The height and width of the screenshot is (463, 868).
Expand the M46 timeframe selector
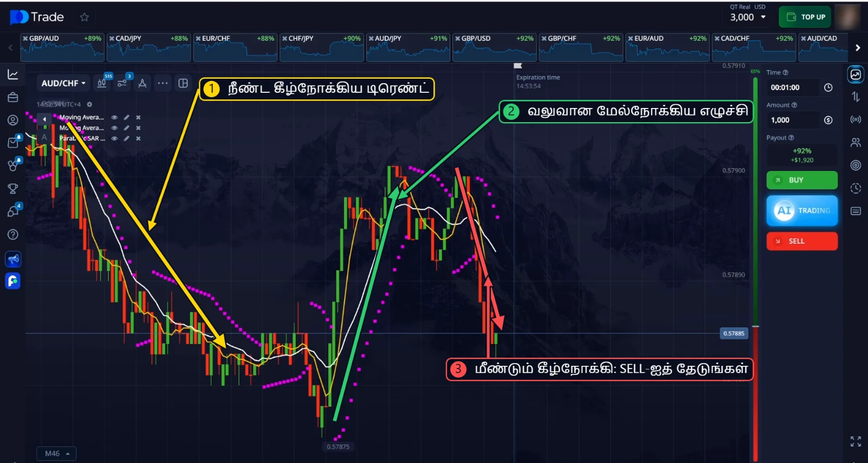[x=56, y=453]
